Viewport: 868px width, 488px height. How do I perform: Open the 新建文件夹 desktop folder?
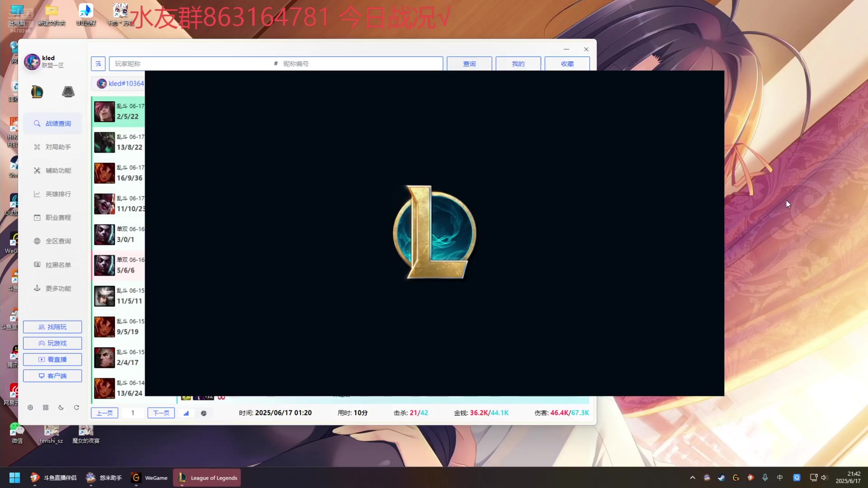coord(52,14)
